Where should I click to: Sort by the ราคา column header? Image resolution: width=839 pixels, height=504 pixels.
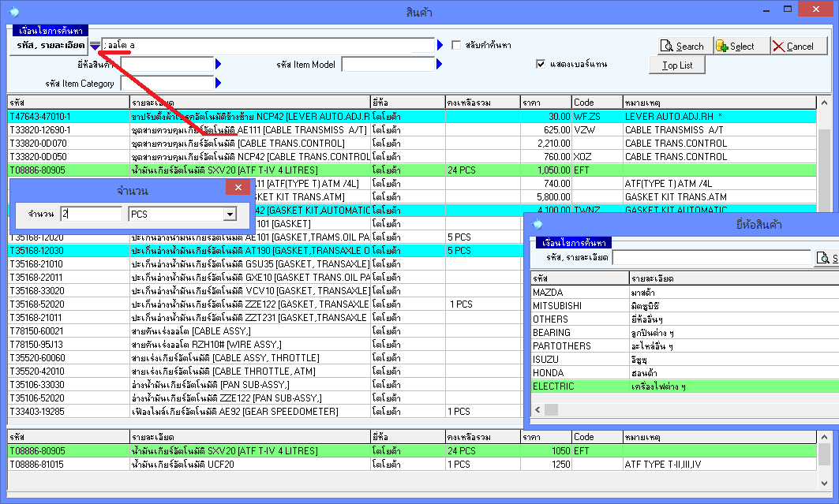545,103
